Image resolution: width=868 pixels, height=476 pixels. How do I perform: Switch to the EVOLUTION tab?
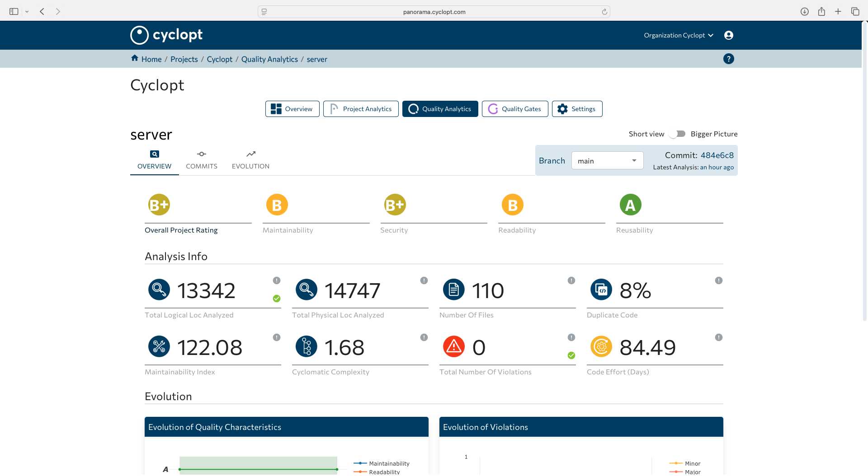250,161
